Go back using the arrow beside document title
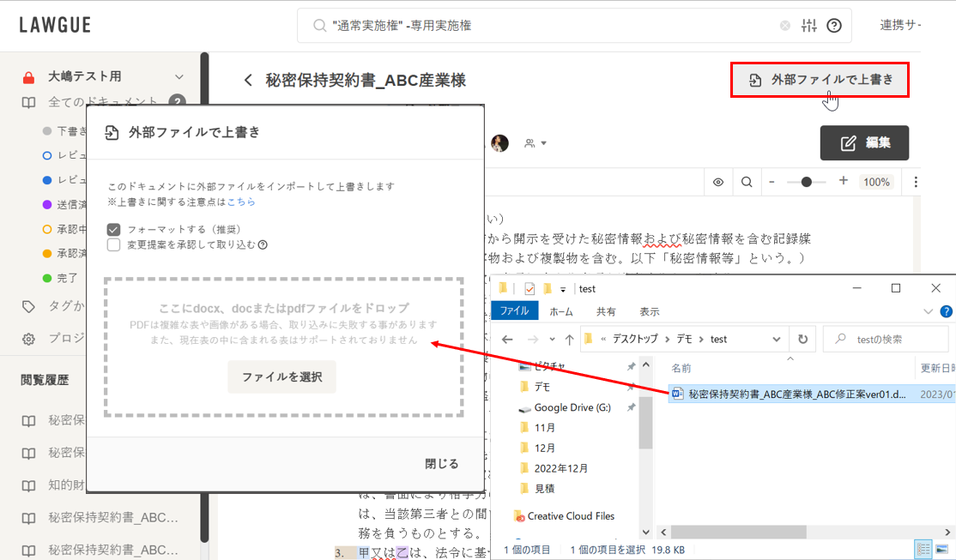This screenshot has width=956, height=560. point(248,81)
